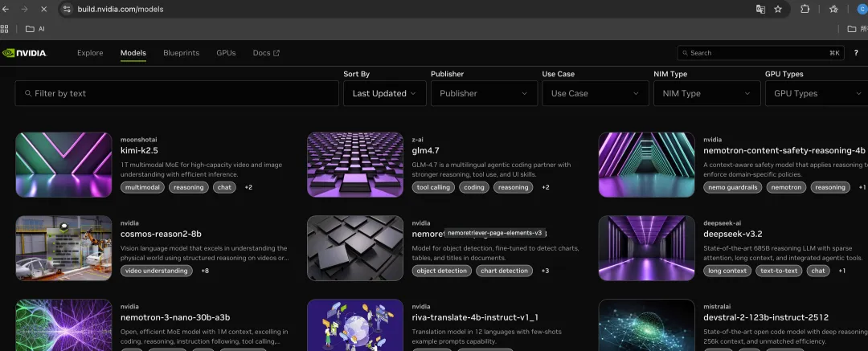Click the chat tag on deepseek-v3.2
Image resolution: width=868 pixels, height=351 pixels.
[818, 271]
